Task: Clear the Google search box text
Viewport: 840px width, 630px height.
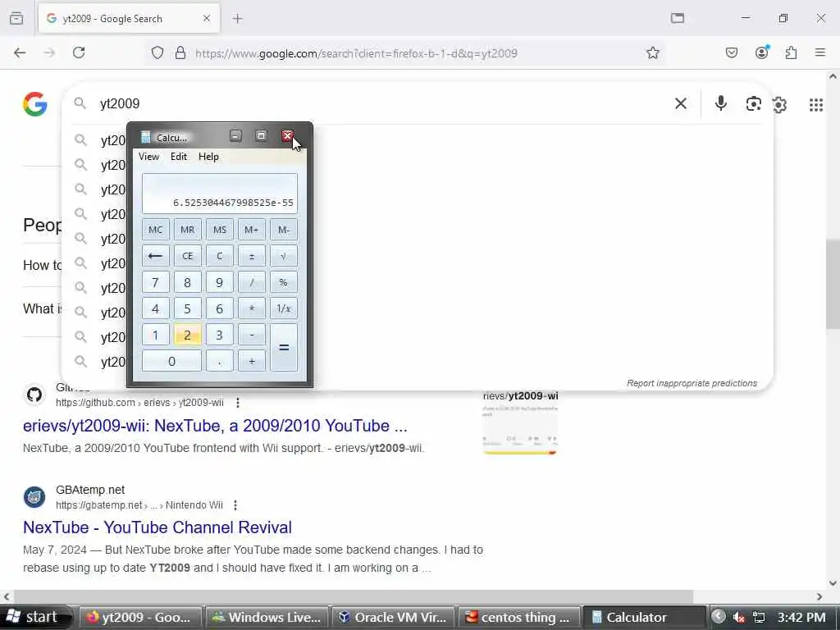Action: tap(680, 103)
